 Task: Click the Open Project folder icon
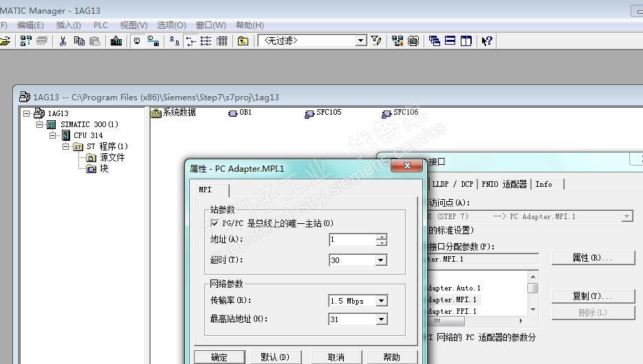pos(5,41)
